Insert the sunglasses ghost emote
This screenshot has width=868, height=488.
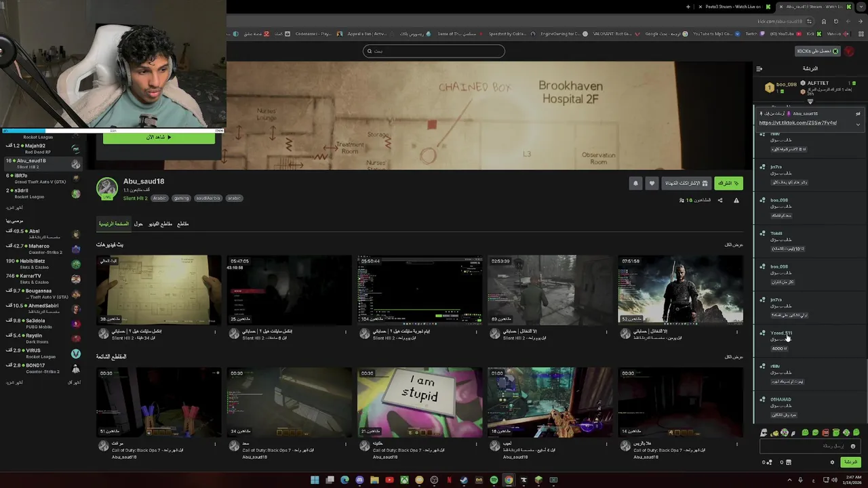click(x=764, y=432)
